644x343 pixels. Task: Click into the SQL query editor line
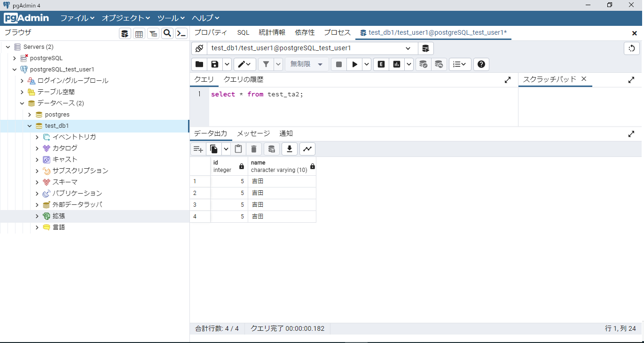(363, 94)
